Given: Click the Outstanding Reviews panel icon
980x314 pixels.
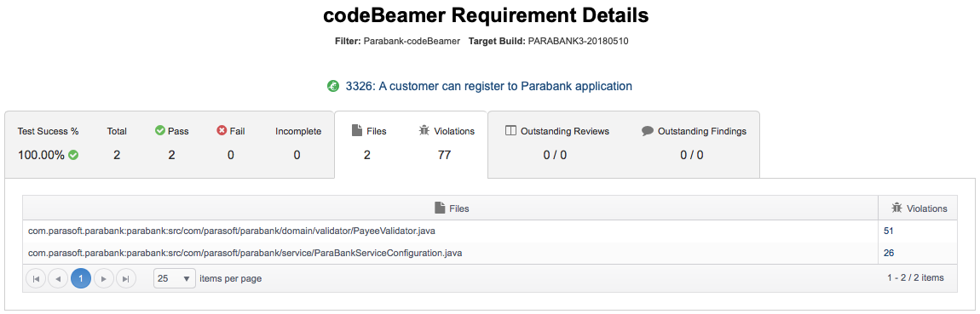Looking at the screenshot, I should point(510,131).
